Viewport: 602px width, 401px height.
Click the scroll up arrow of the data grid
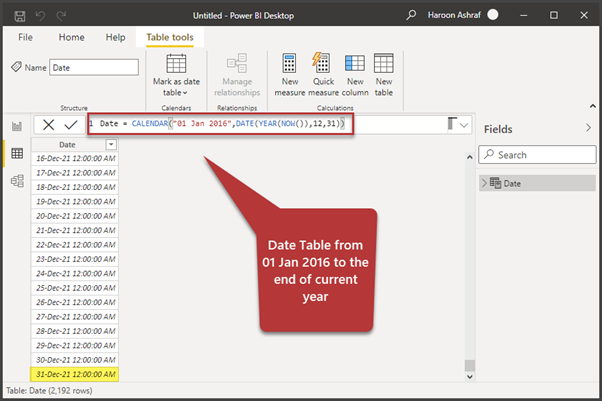470,157
